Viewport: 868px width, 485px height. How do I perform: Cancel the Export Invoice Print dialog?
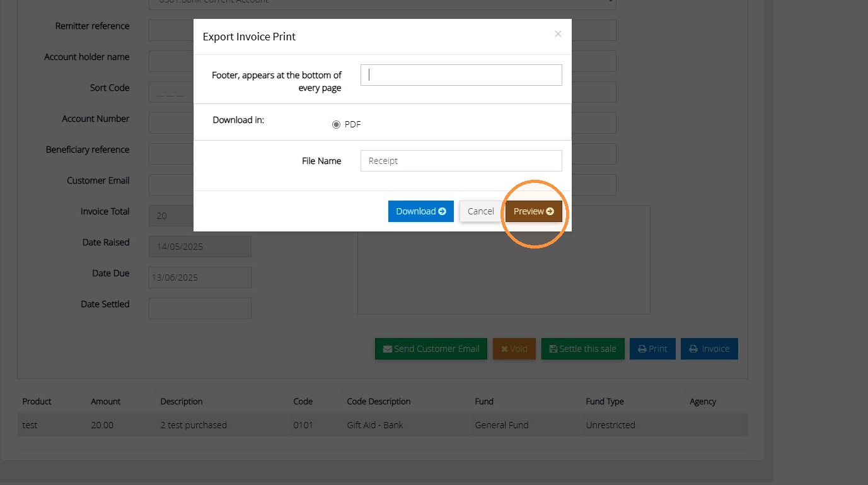[480, 211]
